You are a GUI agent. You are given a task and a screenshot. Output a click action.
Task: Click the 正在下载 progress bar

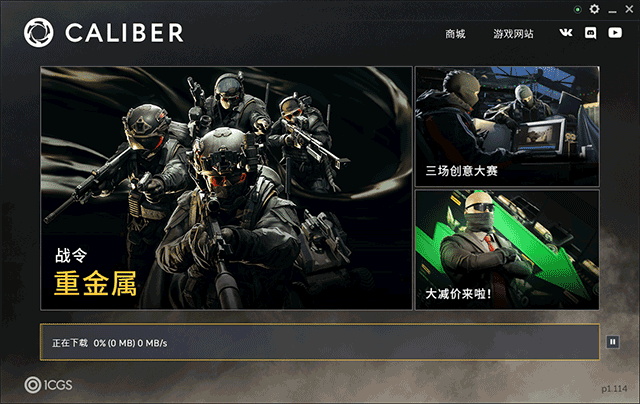pos(320,342)
